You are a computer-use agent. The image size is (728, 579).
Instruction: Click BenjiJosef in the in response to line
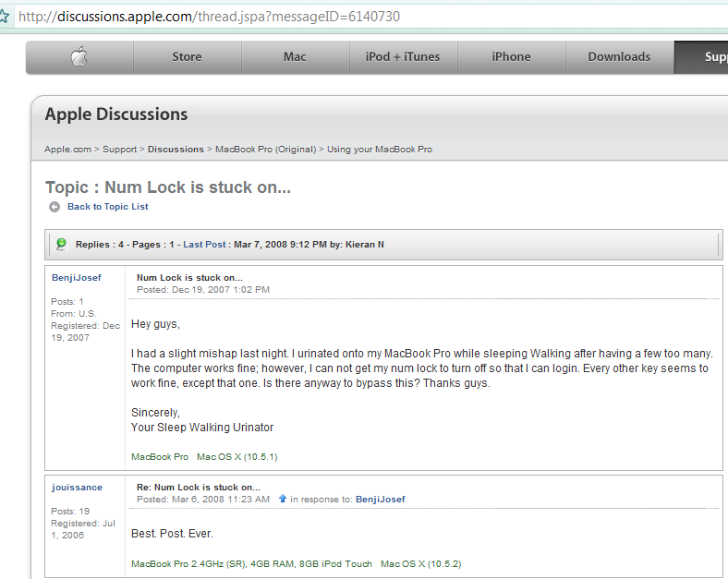pyautogui.click(x=381, y=500)
